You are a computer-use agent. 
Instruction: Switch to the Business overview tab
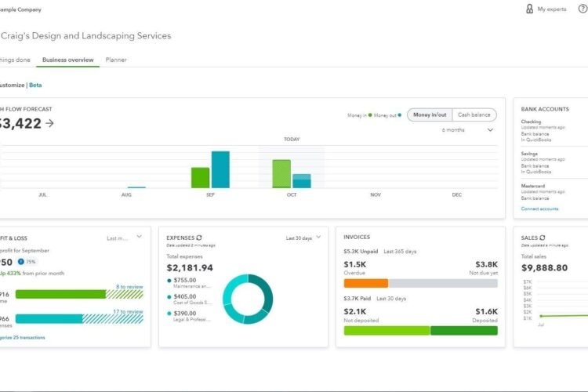click(x=68, y=60)
